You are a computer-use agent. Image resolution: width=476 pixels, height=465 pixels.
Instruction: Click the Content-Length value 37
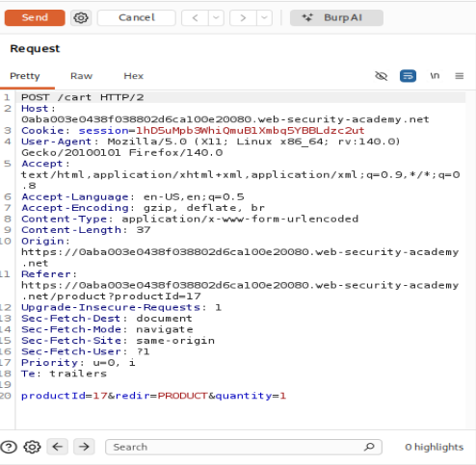144,230
